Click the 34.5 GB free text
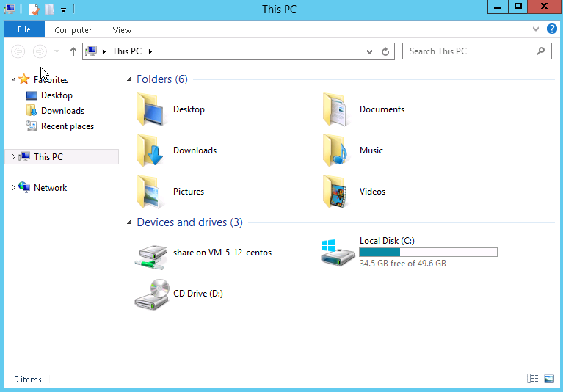 coord(403,264)
